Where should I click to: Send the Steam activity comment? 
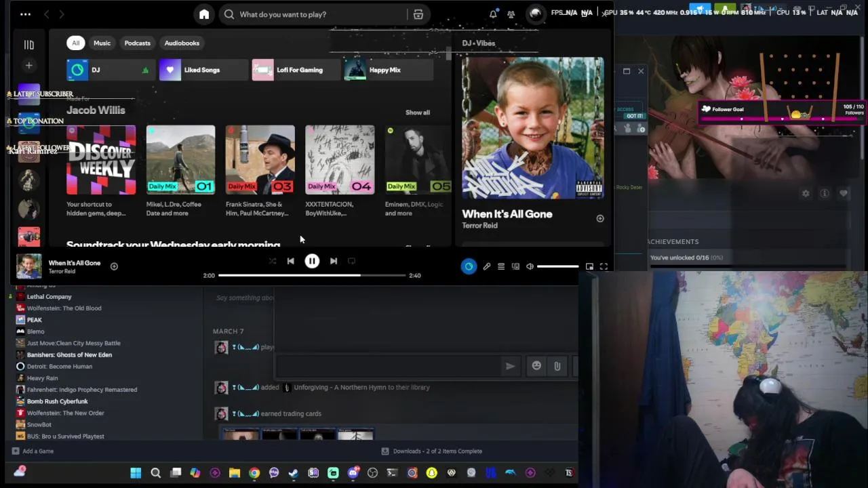tap(510, 366)
